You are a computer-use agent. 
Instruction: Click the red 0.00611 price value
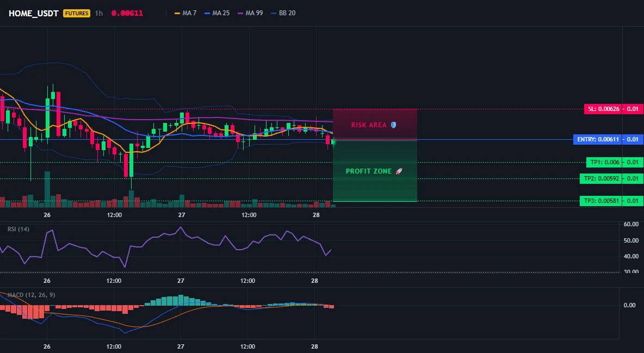[x=127, y=13]
